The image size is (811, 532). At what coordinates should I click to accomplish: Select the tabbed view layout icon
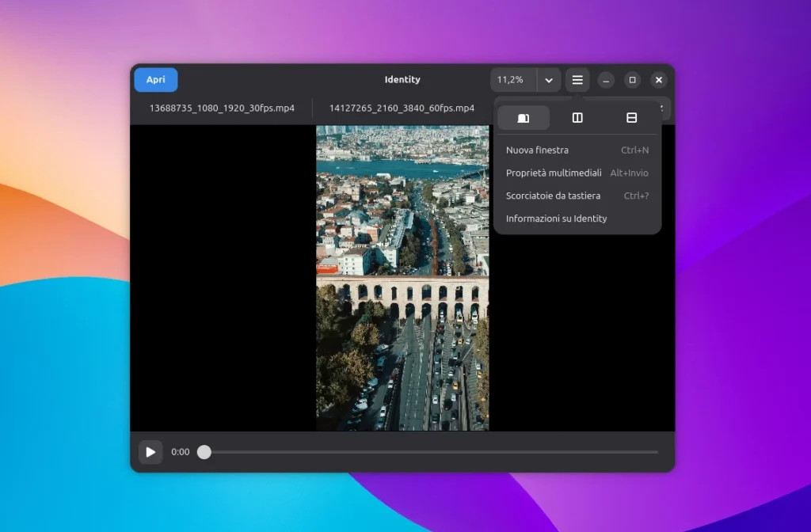point(524,118)
